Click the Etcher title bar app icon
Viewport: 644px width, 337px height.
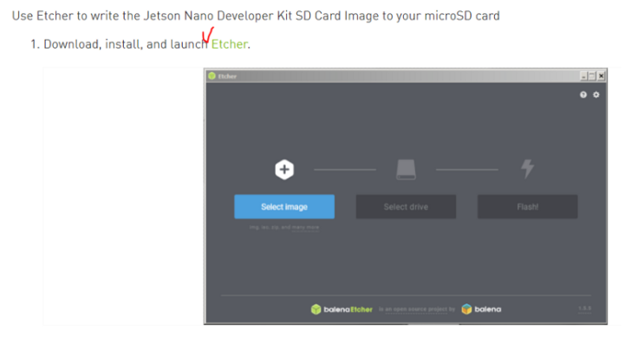[212, 76]
